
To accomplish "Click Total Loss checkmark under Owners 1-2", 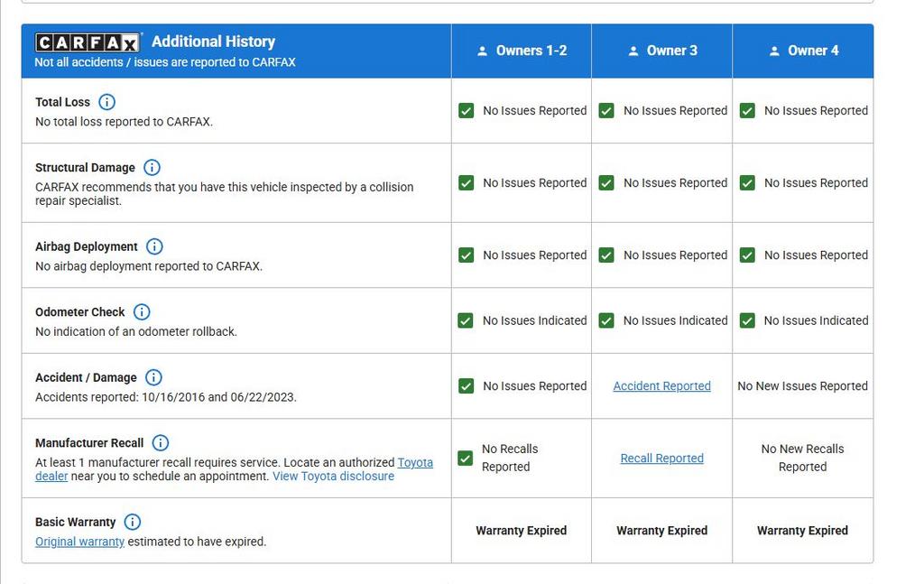I will (x=466, y=110).
